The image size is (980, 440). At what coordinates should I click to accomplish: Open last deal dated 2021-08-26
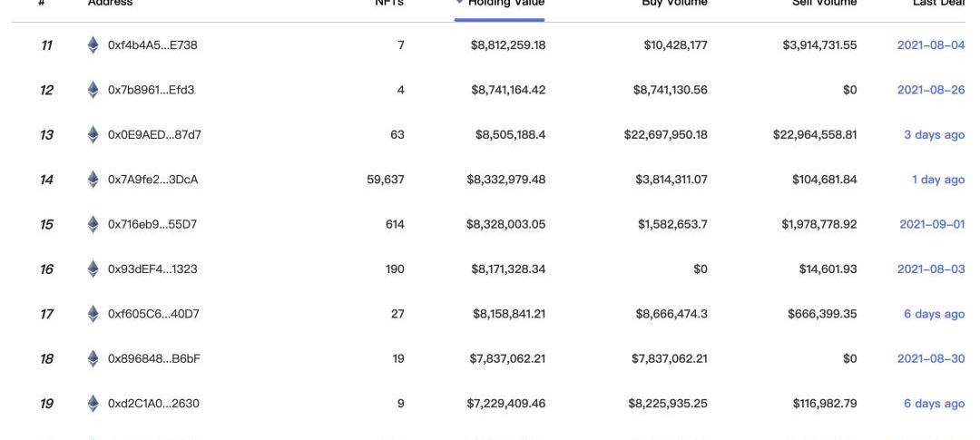(x=931, y=90)
